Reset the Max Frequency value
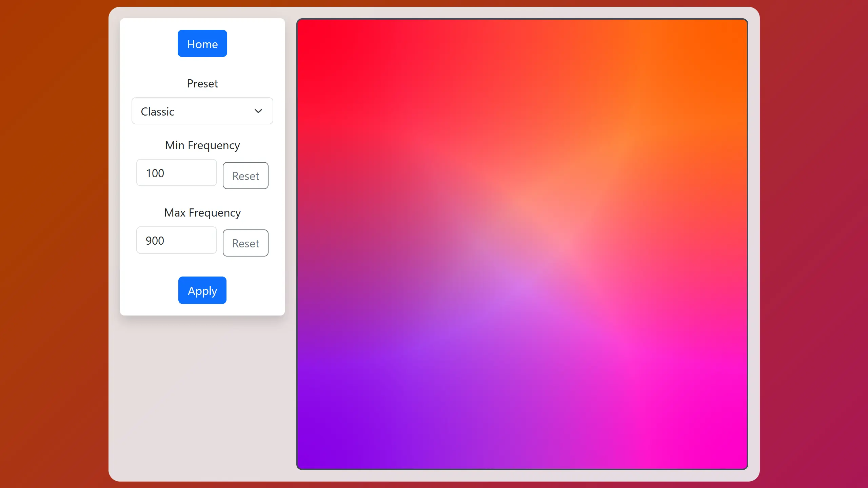 click(x=245, y=243)
